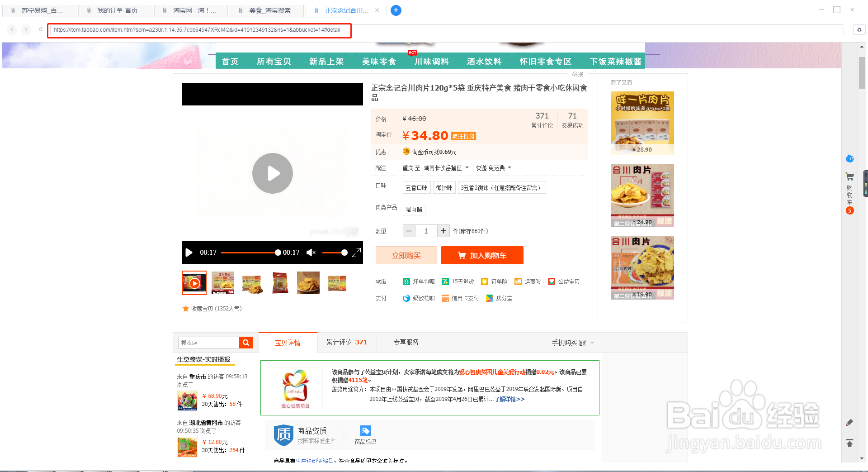
Task: Click the 蚂蚁花呗 payment icon
Action: pos(406,298)
